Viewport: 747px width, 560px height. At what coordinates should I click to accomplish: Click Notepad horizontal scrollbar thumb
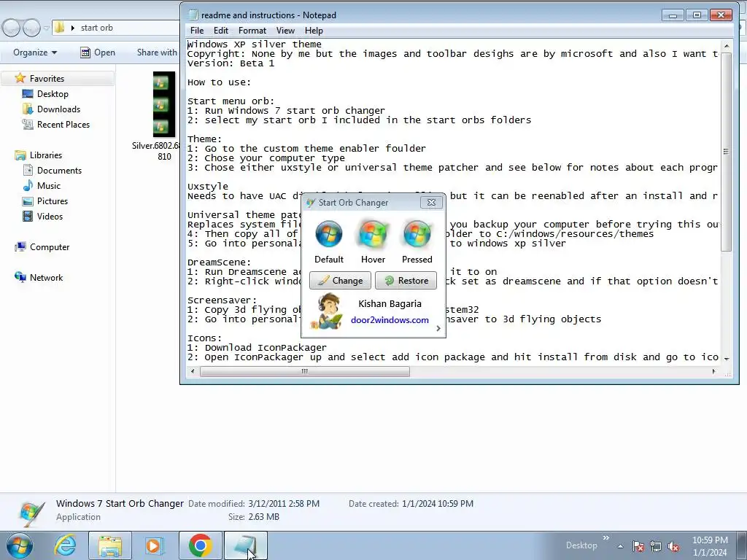[x=305, y=371]
